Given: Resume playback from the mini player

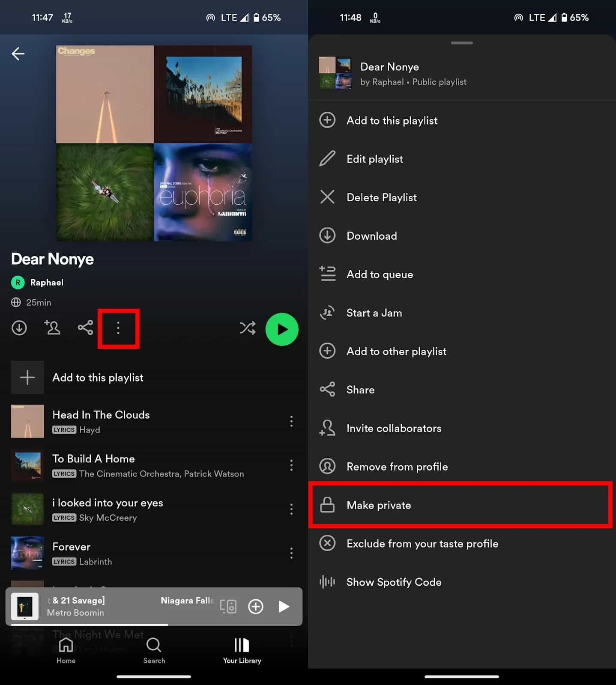Looking at the screenshot, I should pos(284,606).
